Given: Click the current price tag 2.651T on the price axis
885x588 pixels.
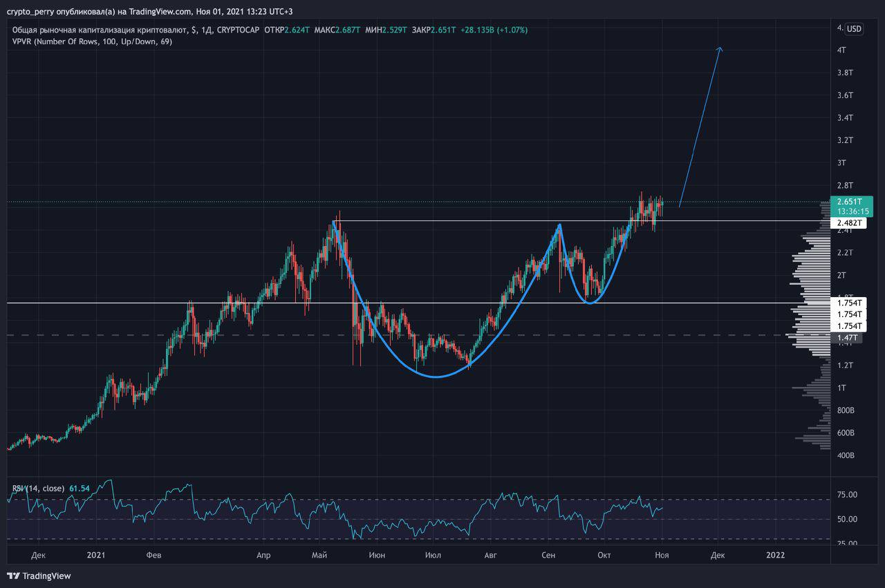Looking at the screenshot, I should click(x=849, y=201).
